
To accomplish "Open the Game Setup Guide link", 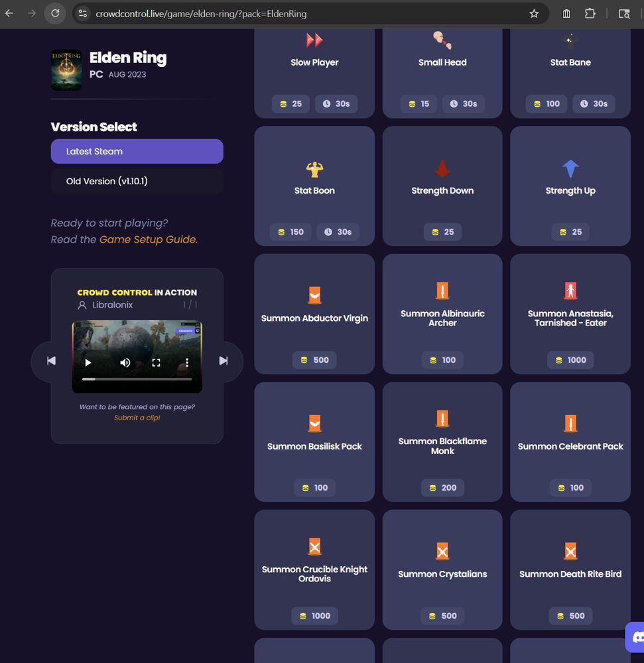I will coord(149,239).
